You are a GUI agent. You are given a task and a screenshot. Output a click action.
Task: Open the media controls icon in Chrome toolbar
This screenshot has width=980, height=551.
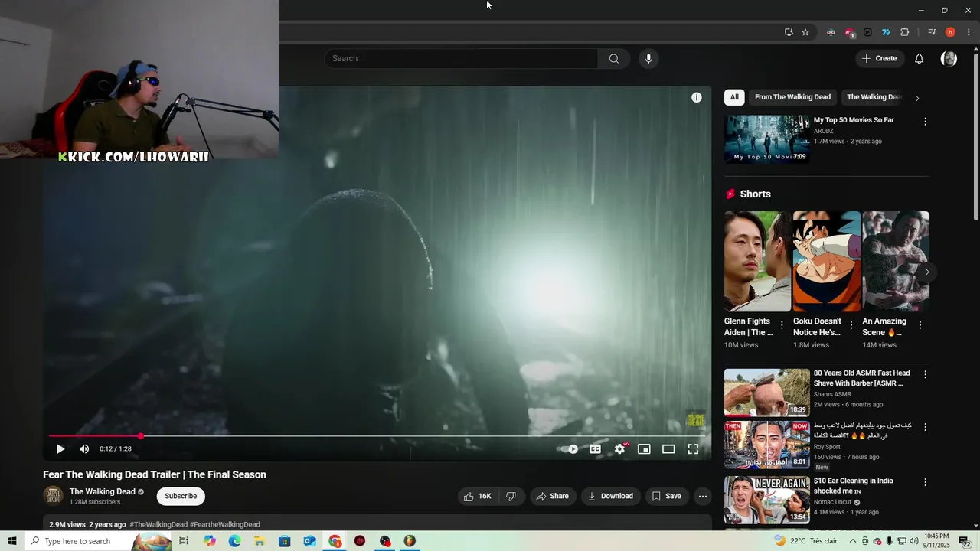tap(932, 32)
